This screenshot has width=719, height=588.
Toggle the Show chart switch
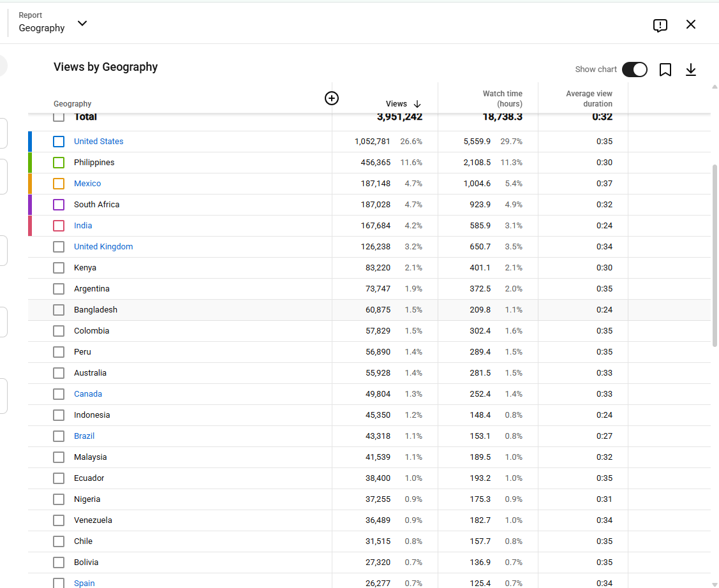(635, 70)
